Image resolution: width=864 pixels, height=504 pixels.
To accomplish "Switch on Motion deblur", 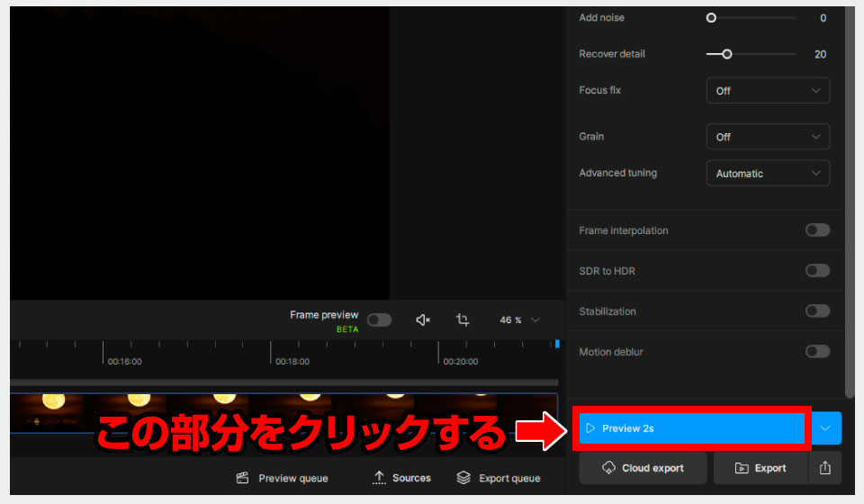I will [x=817, y=352].
